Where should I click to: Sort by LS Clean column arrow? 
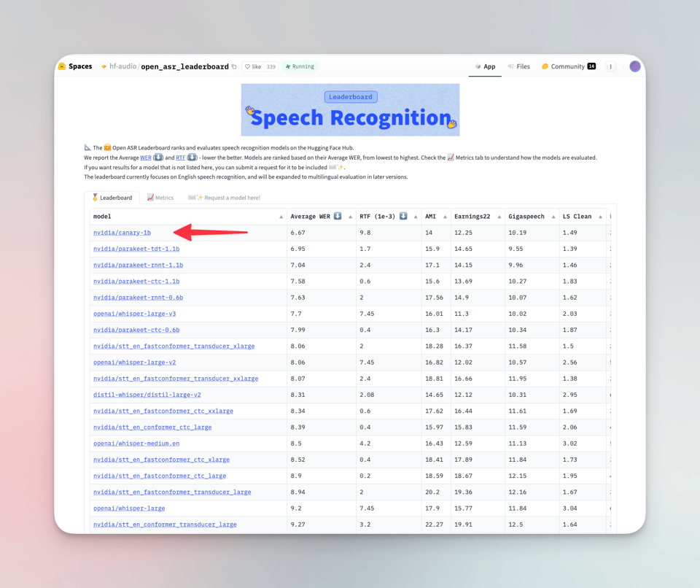click(600, 217)
